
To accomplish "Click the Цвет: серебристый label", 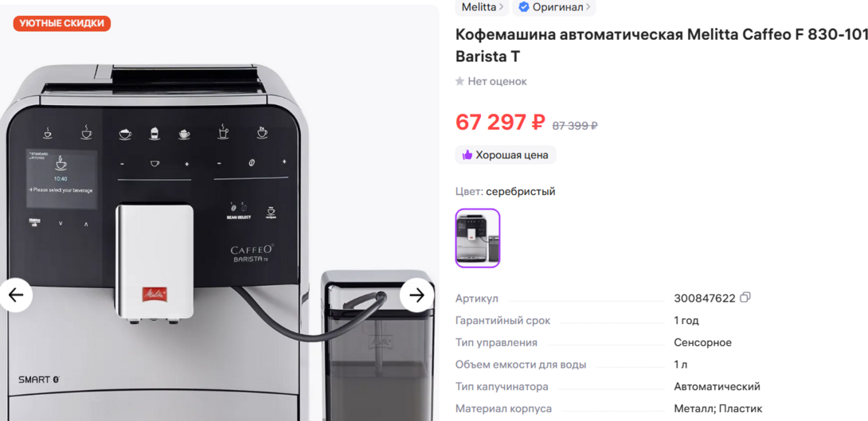I will [x=505, y=192].
